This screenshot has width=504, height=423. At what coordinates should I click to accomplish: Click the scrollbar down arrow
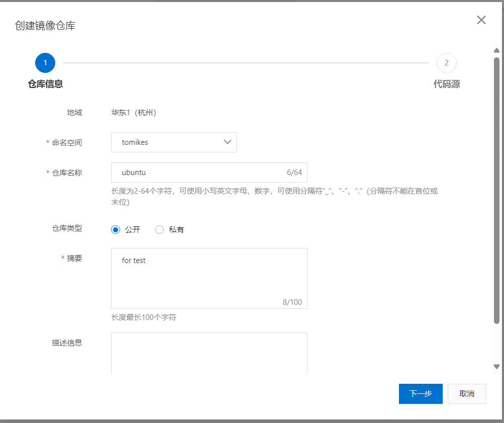pyautogui.click(x=496, y=366)
